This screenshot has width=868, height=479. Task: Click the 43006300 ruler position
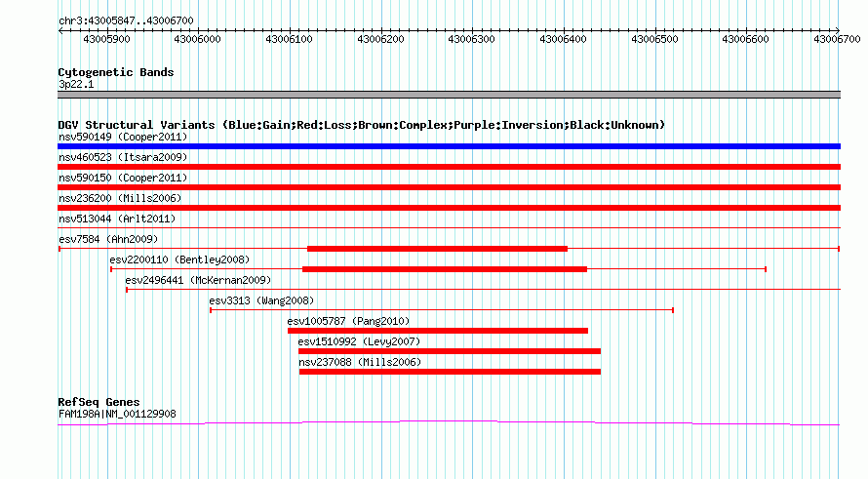tap(471, 39)
